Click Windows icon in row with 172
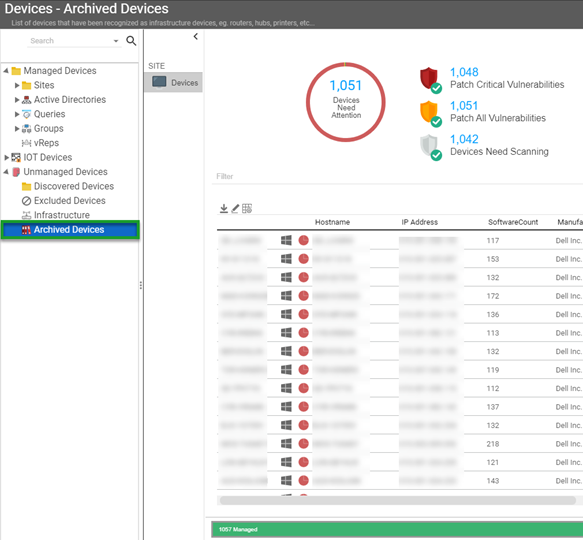This screenshot has width=583, height=540. tap(286, 296)
